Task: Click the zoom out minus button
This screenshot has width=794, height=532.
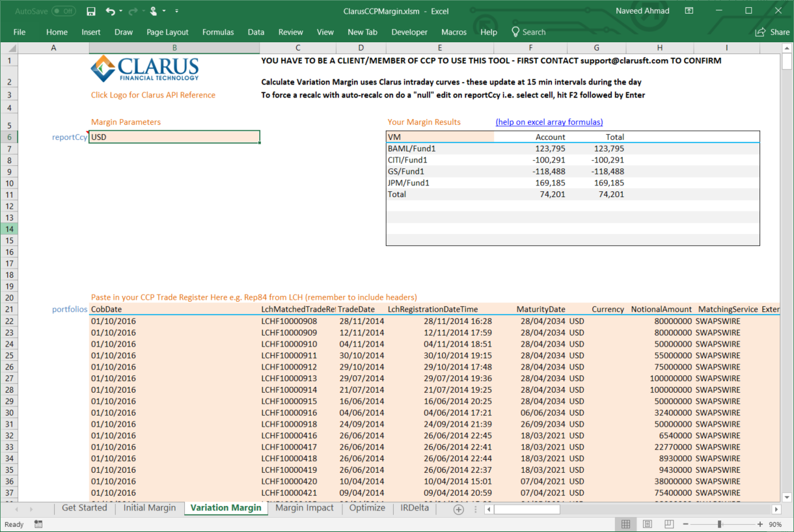Action: (x=685, y=524)
